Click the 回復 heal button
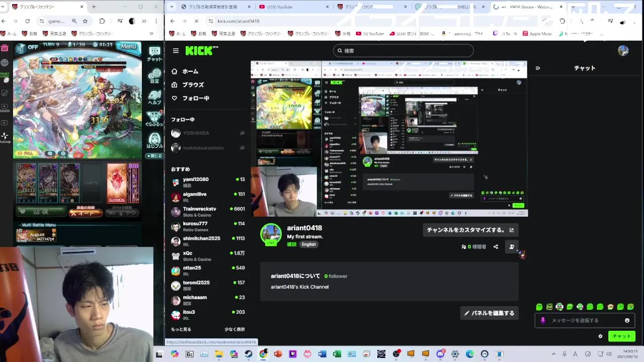644x362 pixels. [x=41, y=212]
